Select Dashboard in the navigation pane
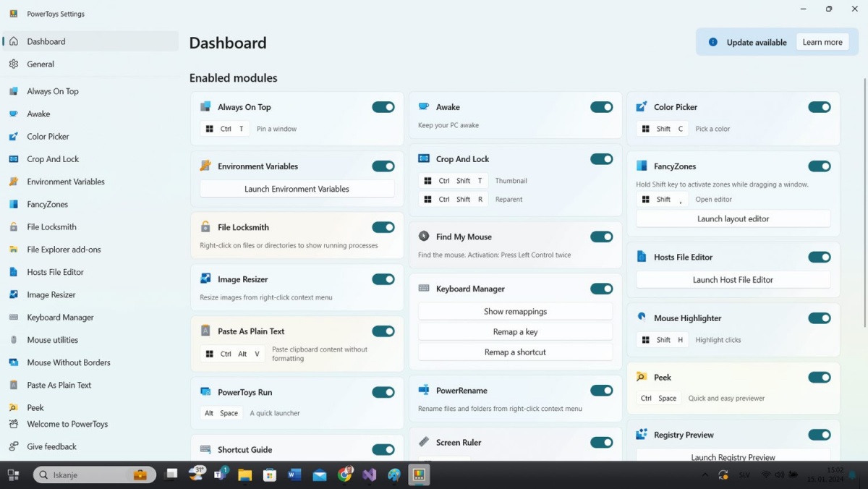This screenshot has width=868, height=489. [90, 41]
